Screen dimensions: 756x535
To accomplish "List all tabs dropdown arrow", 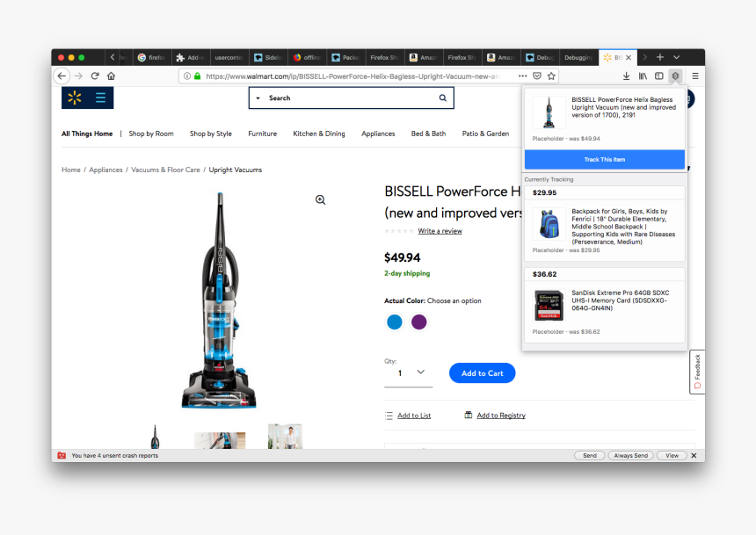I will pos(677,57).
